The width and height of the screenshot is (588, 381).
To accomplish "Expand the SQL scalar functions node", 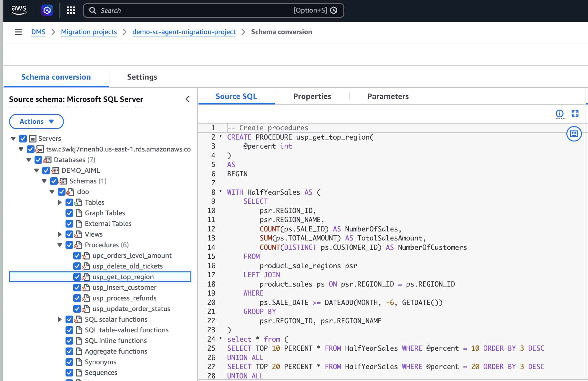I will (x=60, y=319).
